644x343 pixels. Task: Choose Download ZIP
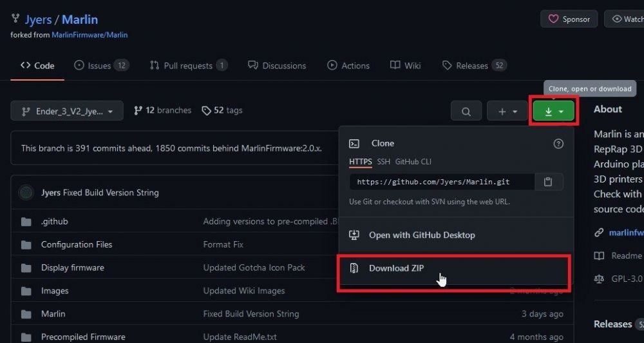point(455,268)
